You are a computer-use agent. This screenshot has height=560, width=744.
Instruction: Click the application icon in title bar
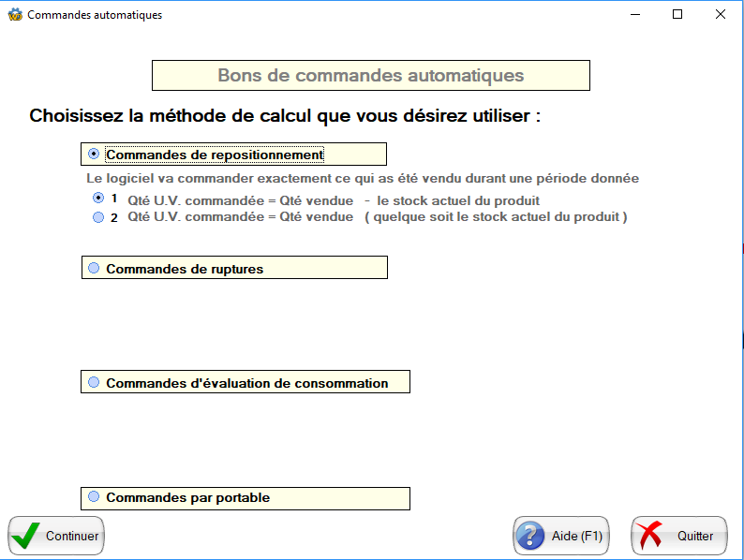click(x=15, y=15)
